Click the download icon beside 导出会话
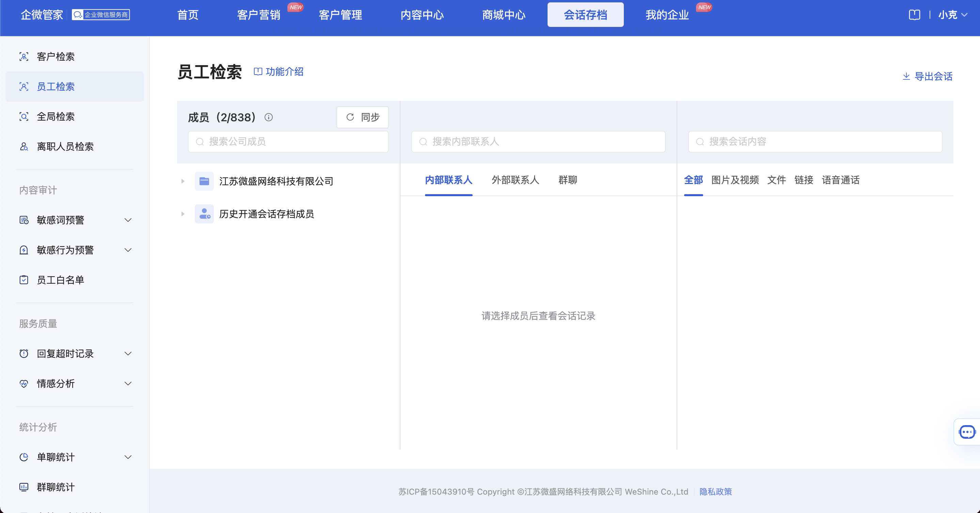 pos(906,77)
